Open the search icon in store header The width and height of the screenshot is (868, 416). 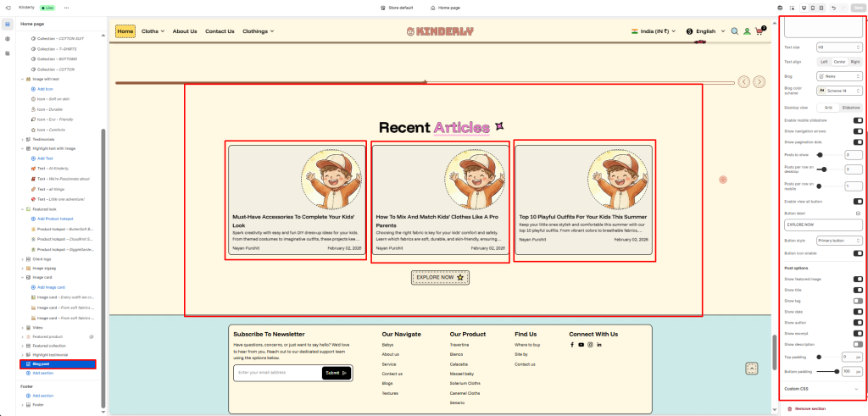(734, 31)
